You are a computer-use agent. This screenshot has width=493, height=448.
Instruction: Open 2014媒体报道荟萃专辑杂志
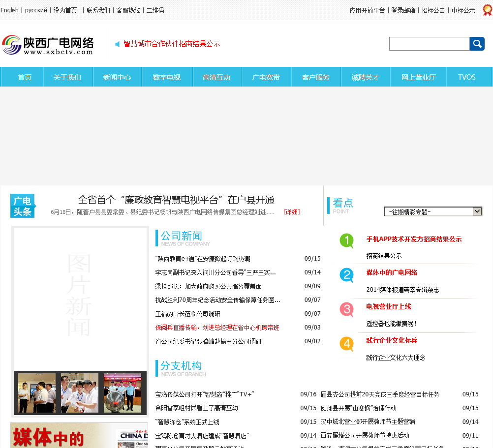point(402,290)
